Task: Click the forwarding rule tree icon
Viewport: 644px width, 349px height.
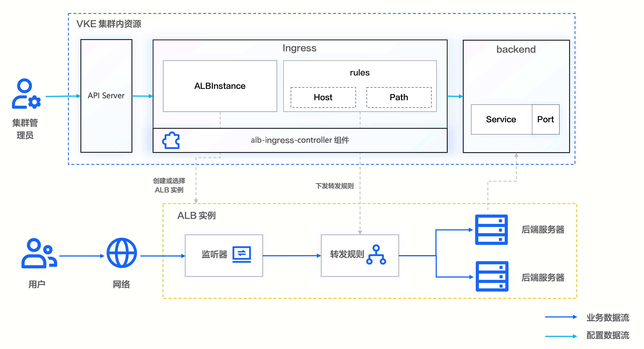Action: 376,255
